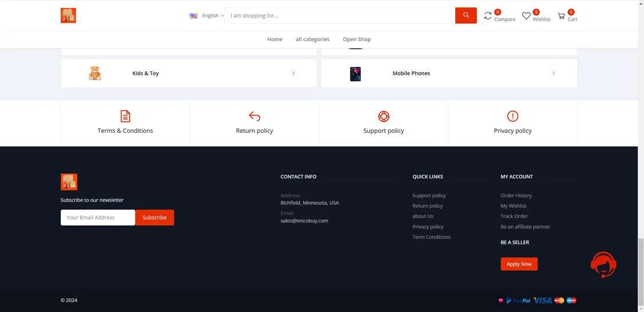This screenshot has width=644, height=312.
Task: Click the sales@tescobuy.com email address
Action: [x=304, y=221]
